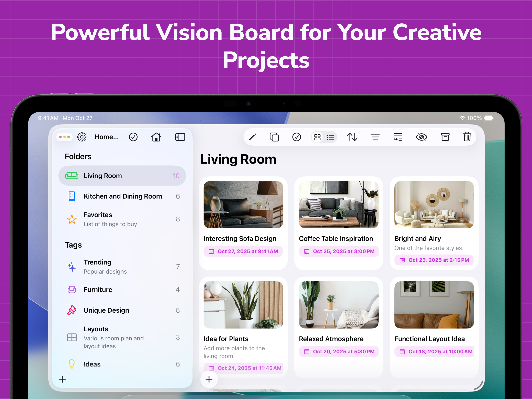The image size is (532, 399).
Task: Click the purple armchair Furniture icon
Action: click(x=72, y=290)
